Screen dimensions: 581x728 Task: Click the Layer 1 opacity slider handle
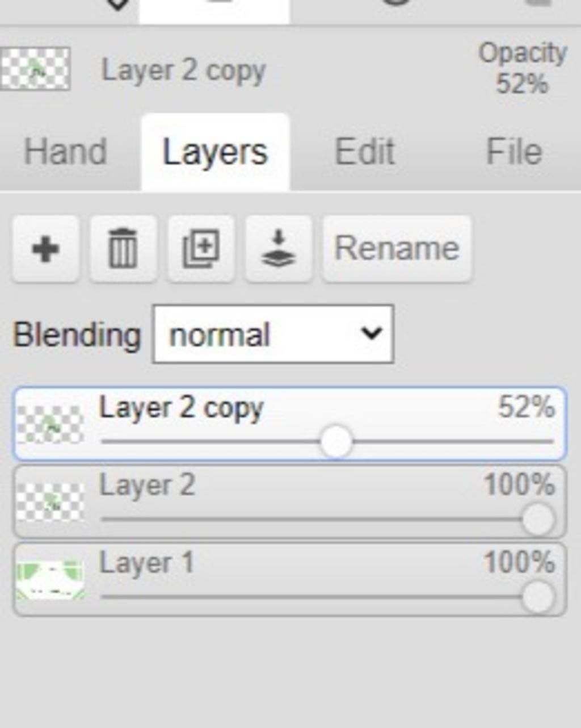(x=537, y=597)
